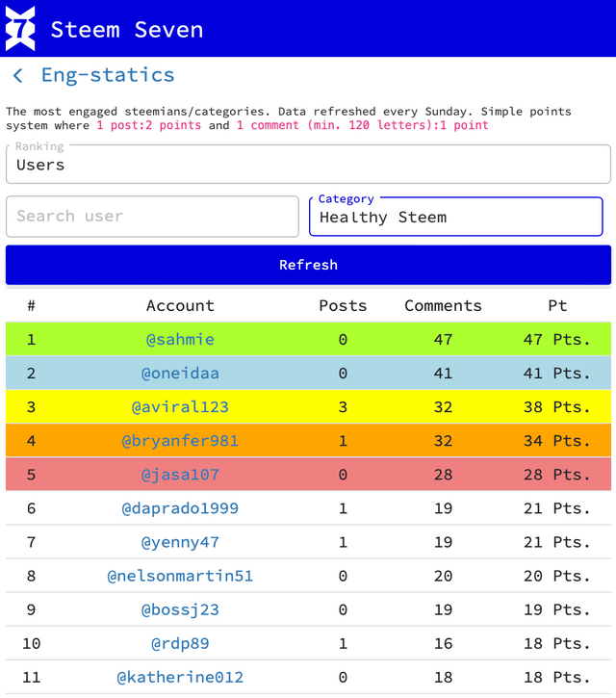The height and width of the screenshot is (698, 616).
Task: Open the @katherine012 account link
Action: point(180,678)
